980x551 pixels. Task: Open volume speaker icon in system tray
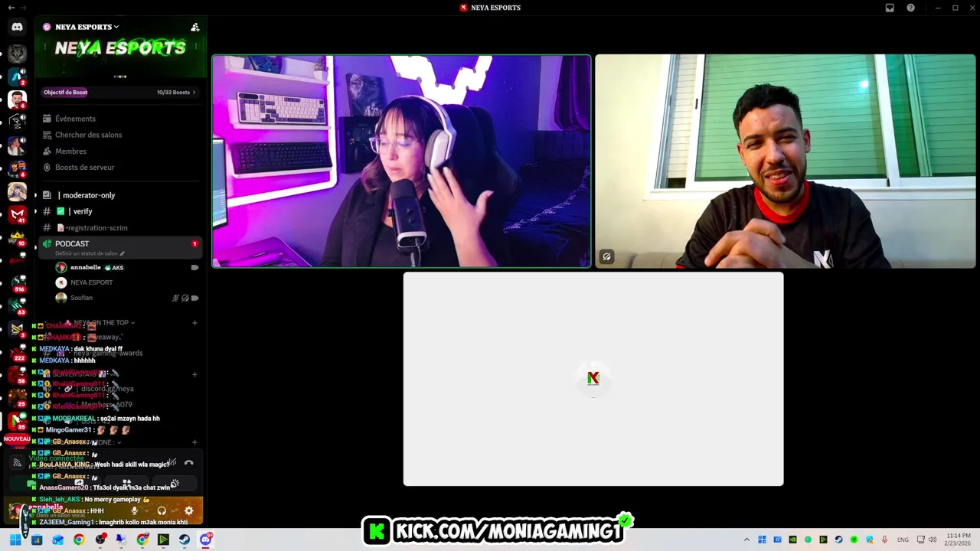tap(933, 540)
